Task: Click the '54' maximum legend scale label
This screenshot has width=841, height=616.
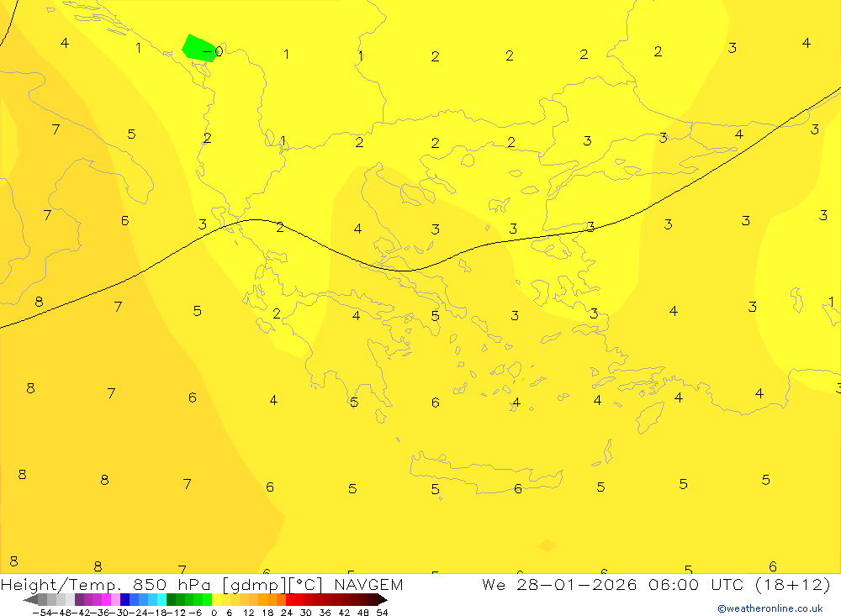Action: click(x=382, y=613)
